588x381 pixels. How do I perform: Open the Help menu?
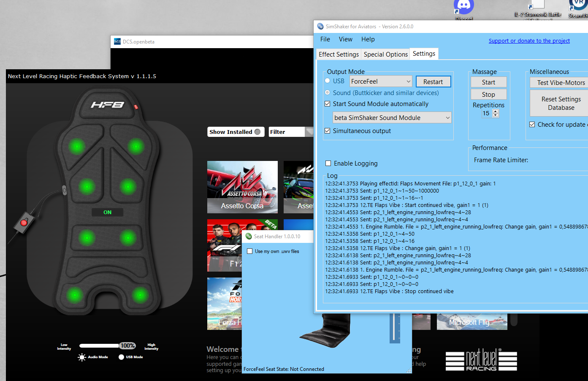click(x=368, y=39)
